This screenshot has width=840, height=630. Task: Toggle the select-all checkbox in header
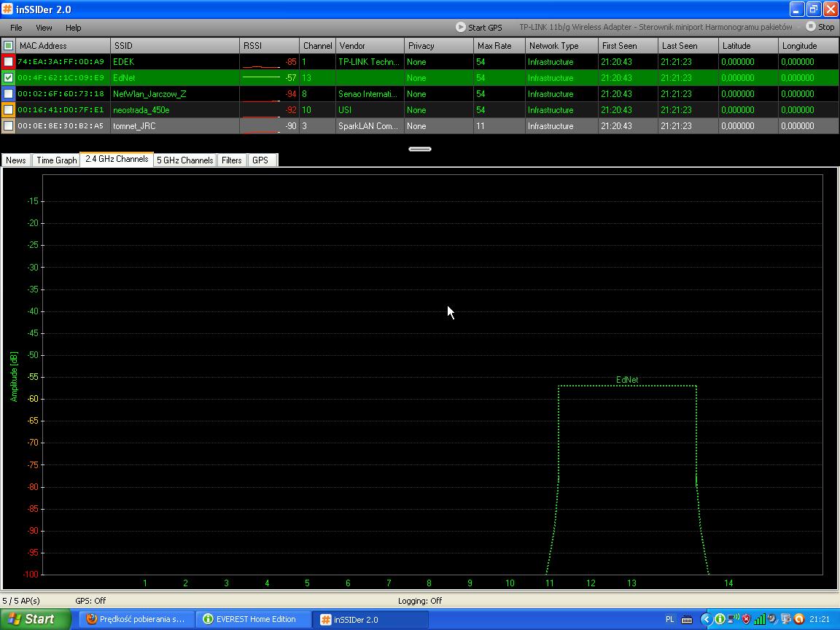[x=8, y=45]
